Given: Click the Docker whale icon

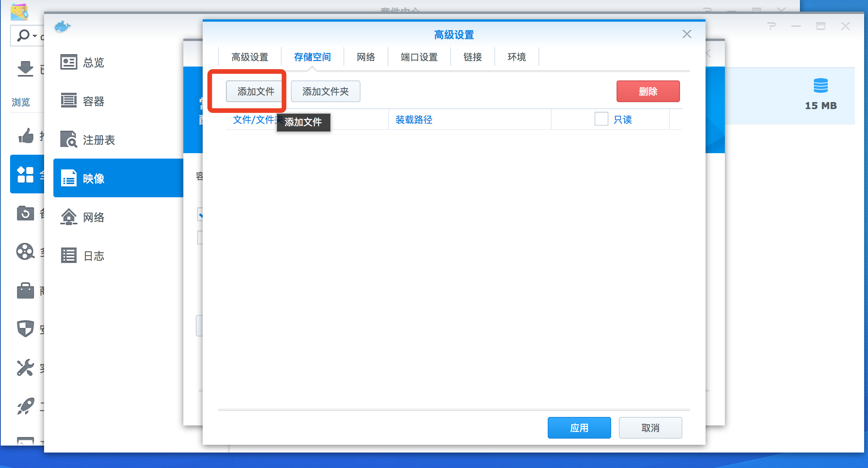Looking at the screenshot, I should 62,27.
